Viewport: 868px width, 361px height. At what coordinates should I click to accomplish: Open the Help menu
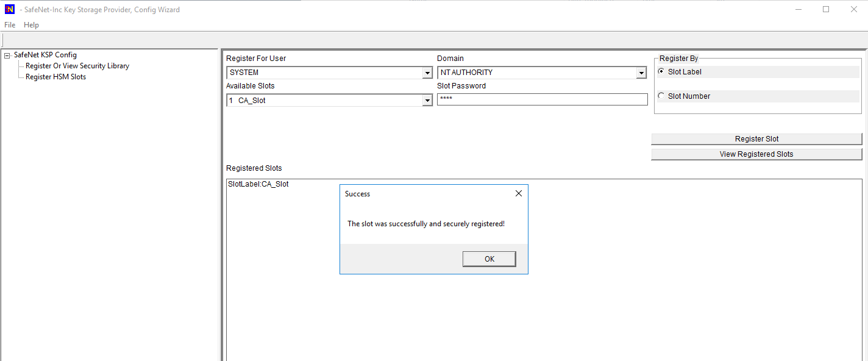(31, 25)
